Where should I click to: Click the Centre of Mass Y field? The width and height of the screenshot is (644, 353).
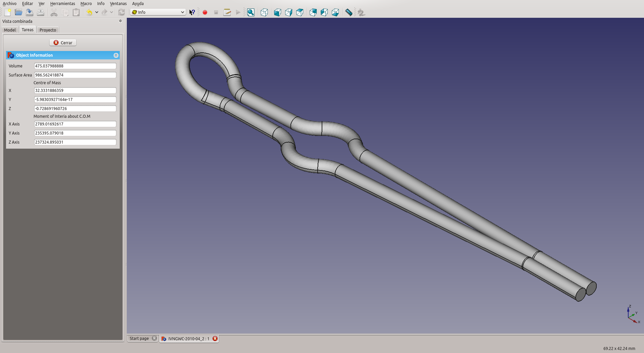click(x=75, y=100)
